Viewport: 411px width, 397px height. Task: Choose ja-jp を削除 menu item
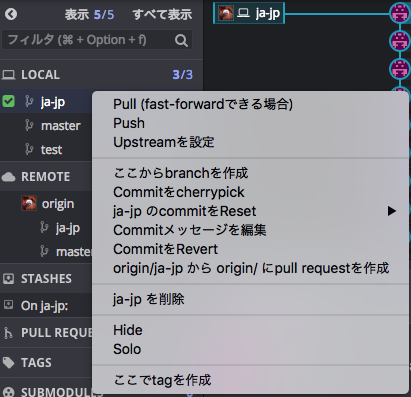(250, 299)
